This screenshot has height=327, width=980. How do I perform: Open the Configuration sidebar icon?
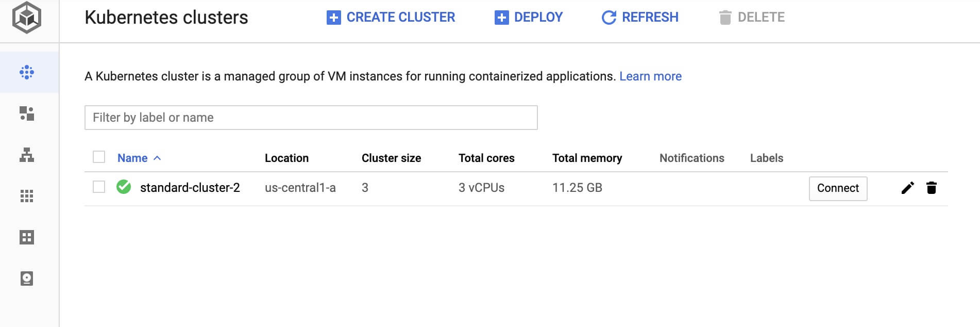click(27, 237)
